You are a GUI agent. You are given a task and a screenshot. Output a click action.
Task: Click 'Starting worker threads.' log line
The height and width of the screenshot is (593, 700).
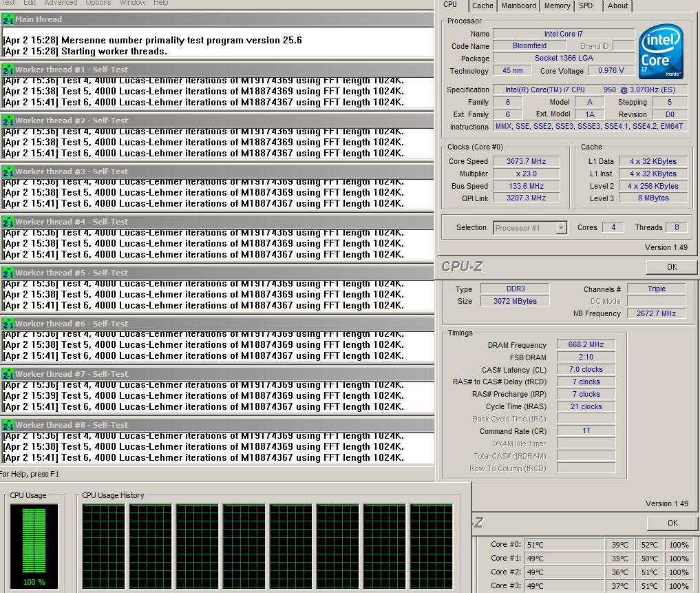114,52
